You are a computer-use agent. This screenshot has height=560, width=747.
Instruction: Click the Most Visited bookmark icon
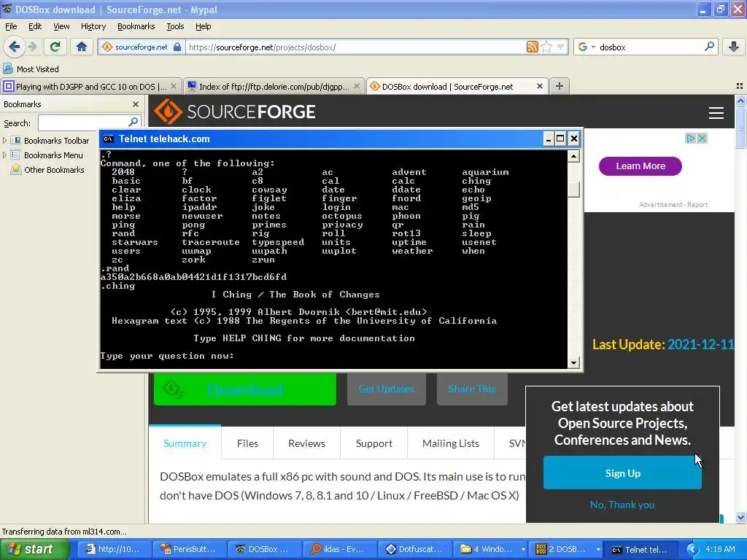pos(7,69)
